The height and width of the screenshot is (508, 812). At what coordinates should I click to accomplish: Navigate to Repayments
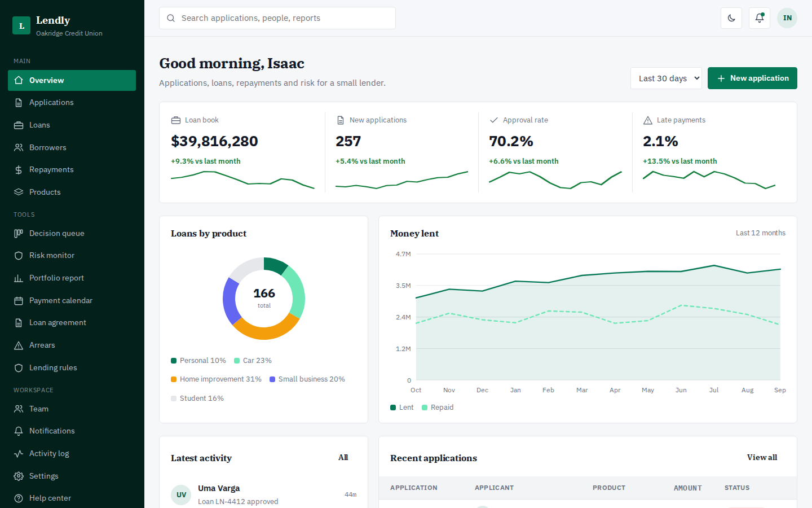click(x=72, y=170)
